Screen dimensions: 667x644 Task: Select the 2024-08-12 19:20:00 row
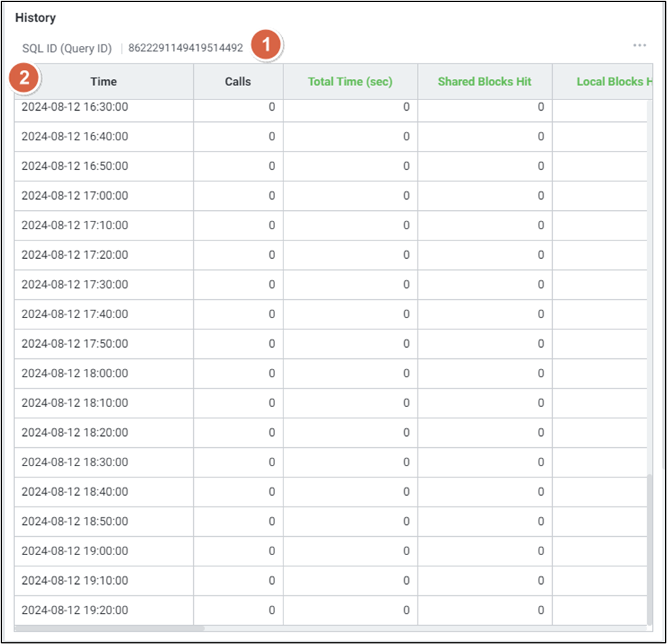75,610
